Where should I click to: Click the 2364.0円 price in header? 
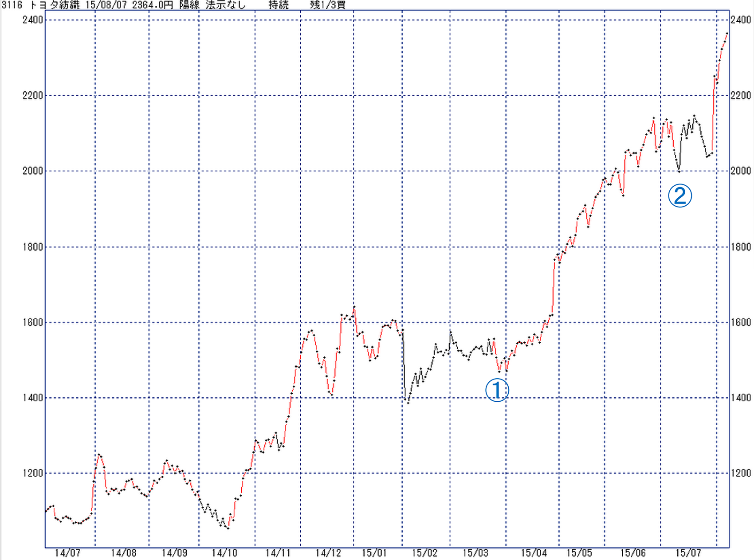152,5
